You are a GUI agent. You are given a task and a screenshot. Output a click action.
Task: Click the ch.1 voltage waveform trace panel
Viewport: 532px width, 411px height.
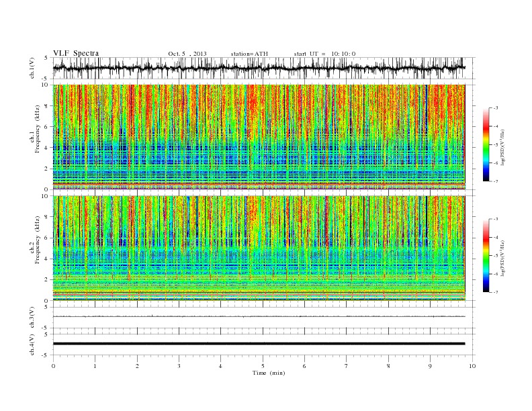click(x=264, y=68)
